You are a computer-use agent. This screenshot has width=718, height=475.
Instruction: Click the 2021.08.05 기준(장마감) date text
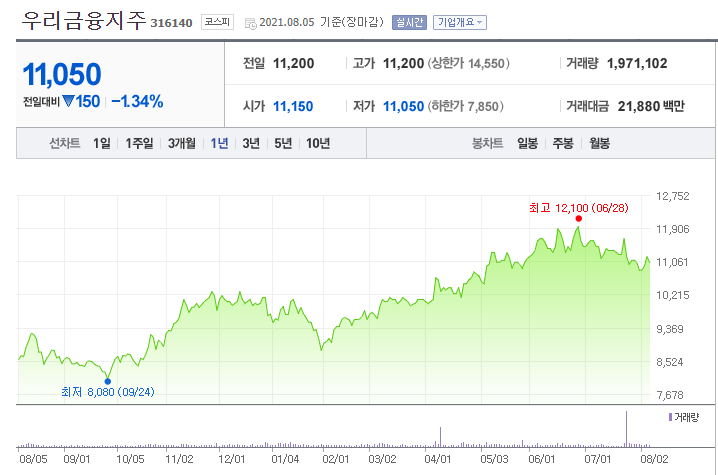[321, 22]
